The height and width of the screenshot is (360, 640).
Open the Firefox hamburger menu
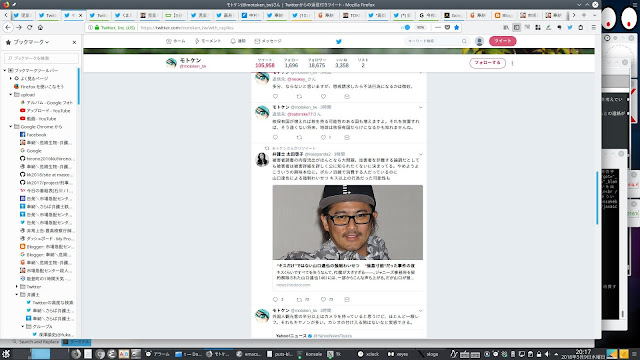593,27
